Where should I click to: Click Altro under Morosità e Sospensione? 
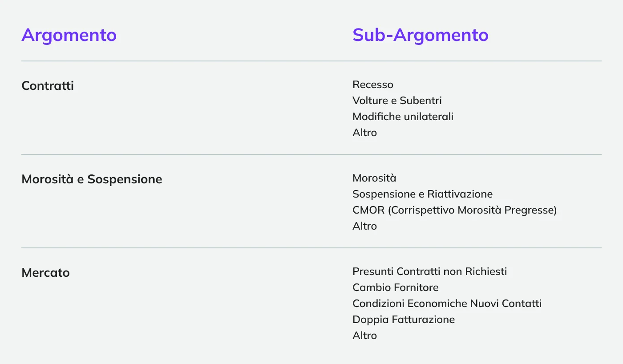click(x=364, y=226)
